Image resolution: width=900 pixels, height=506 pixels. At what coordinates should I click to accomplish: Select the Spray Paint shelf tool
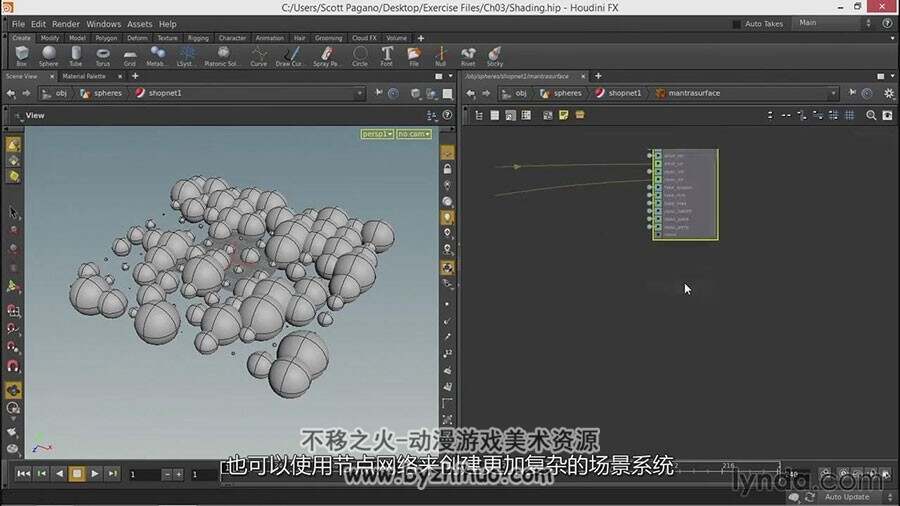(x=326, y=56)
